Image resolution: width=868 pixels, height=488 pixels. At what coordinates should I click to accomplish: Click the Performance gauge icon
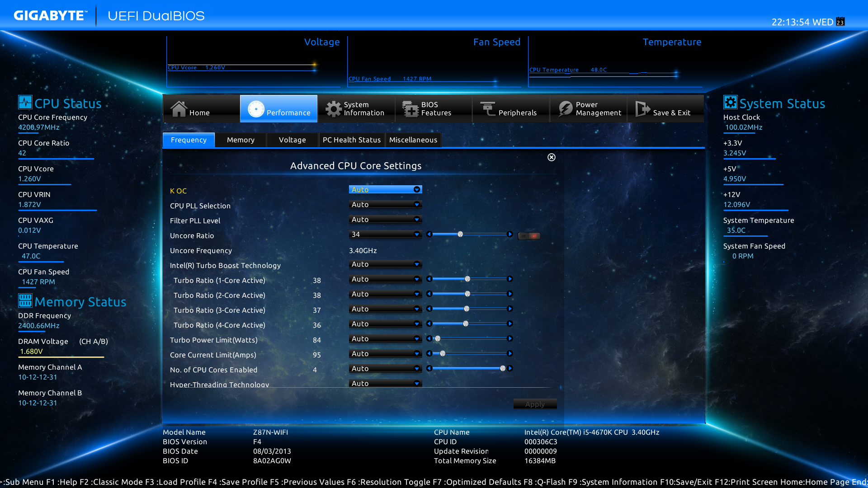[256, 109]
